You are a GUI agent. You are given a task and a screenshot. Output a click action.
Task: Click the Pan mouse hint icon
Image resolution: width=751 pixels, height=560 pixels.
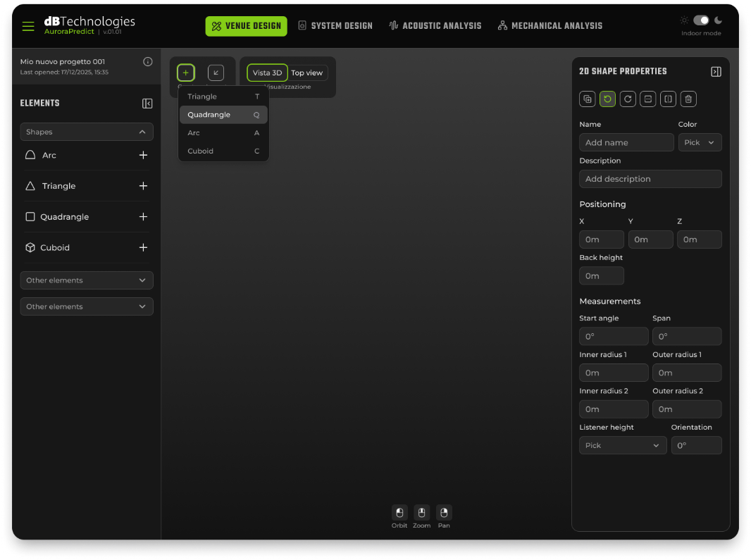(444, 513)
